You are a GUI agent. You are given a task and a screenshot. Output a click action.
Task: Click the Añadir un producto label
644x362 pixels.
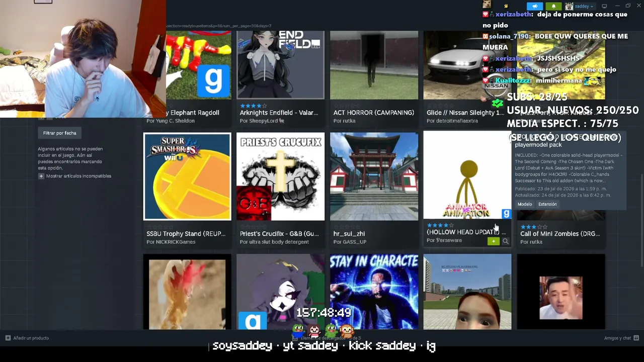(31, 338)
